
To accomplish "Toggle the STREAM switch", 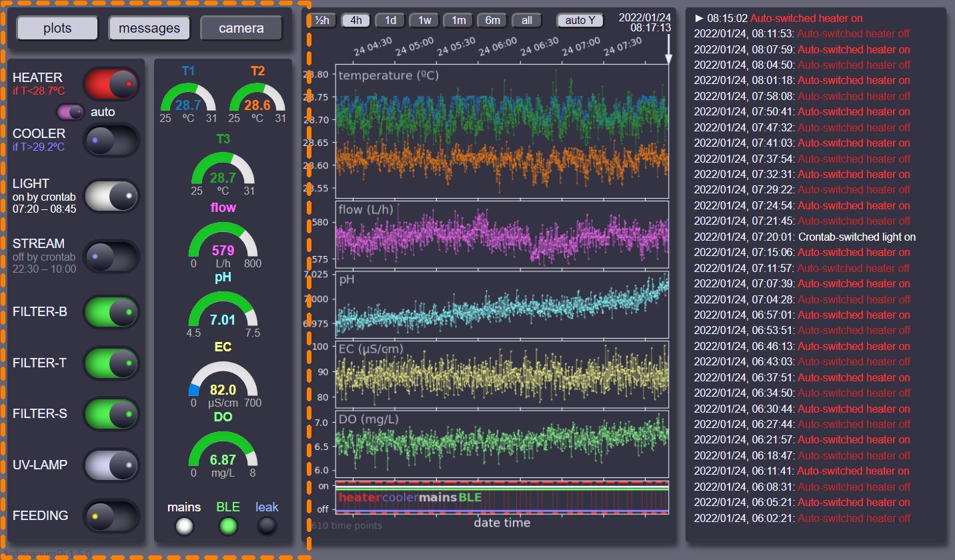I will coord(111,257).
